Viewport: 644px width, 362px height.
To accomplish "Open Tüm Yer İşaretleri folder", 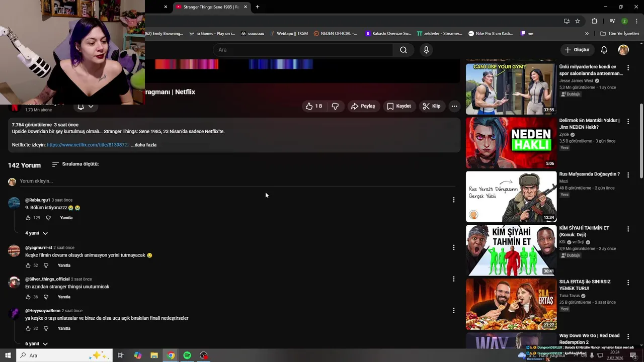I will click(619, 34).
